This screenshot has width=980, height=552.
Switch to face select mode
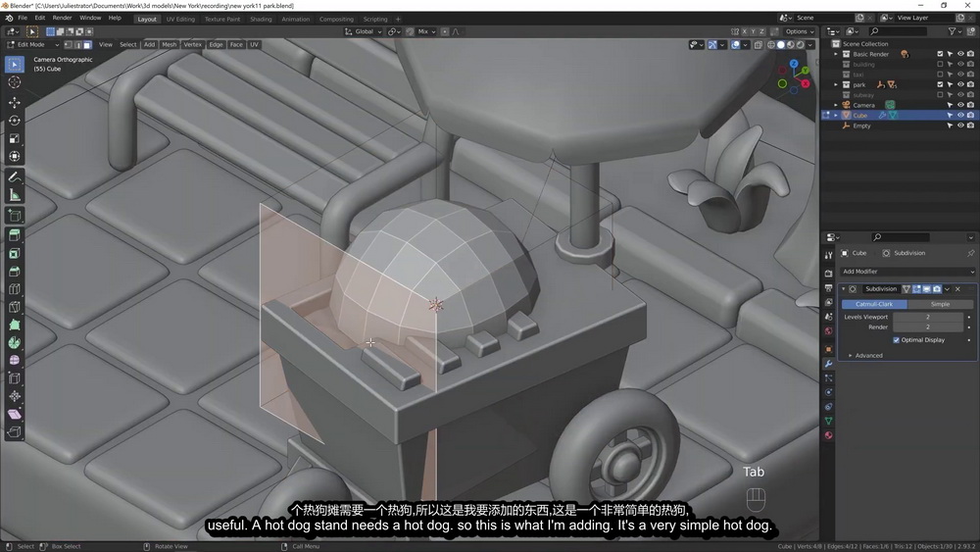(87, 45)
